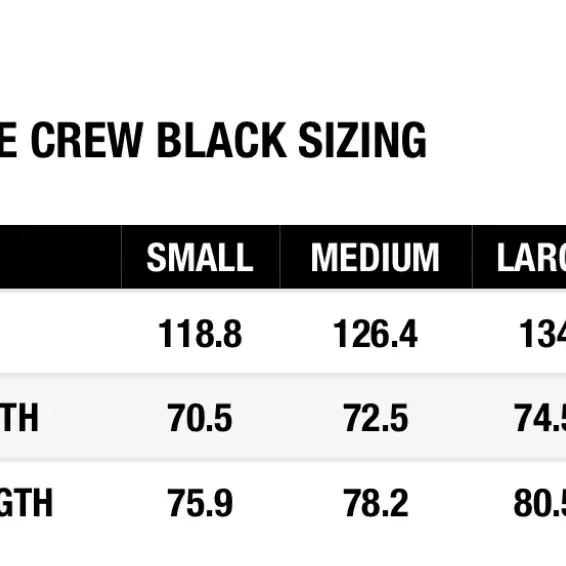
Task: Click the 134 value in the first row
Action: pyautogui.click(x=542, y=334)
